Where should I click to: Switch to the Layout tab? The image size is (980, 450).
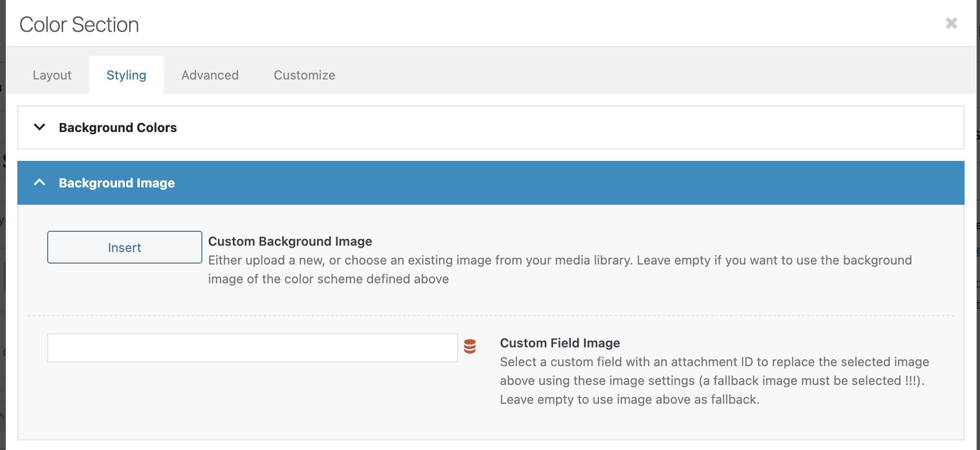(x=52, y=75)
